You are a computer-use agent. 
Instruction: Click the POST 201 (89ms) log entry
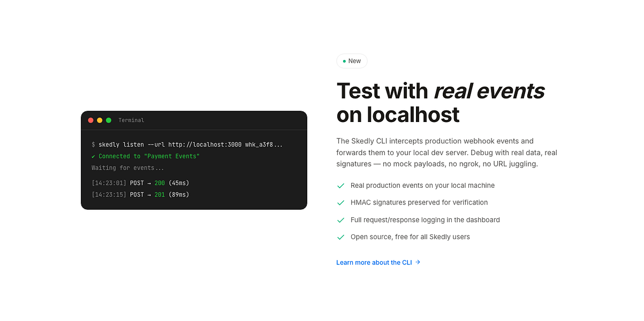tap(140, 195)
